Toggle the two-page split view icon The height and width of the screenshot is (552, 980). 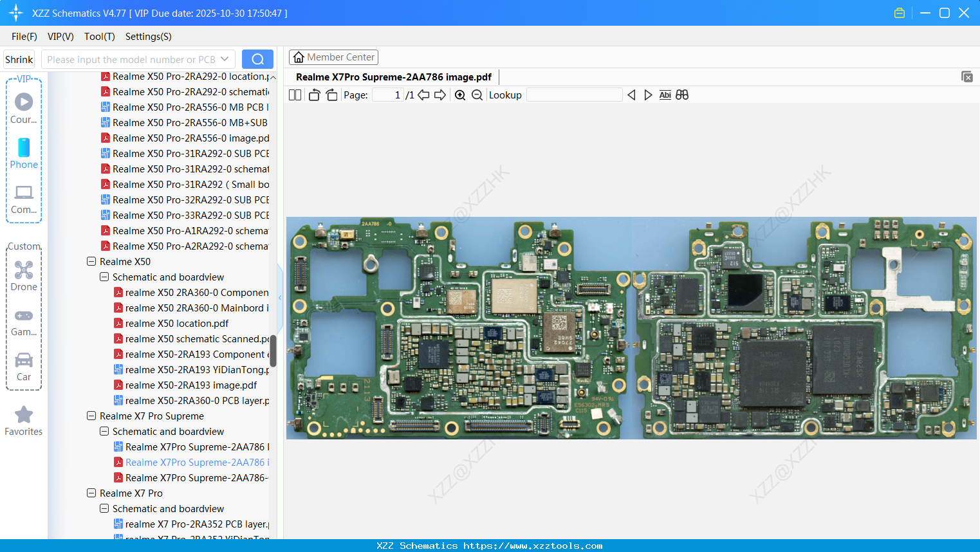click(x=295, y=95)
